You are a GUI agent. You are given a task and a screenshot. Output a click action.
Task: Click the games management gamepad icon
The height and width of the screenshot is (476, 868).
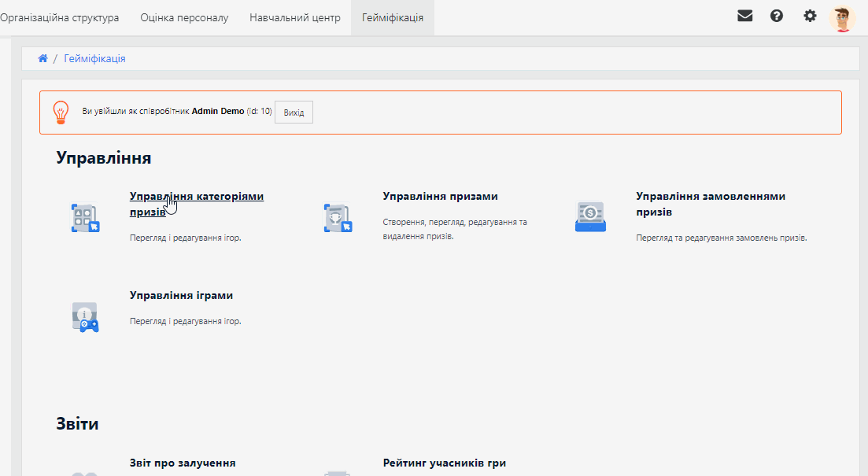(x=85, y=317)
